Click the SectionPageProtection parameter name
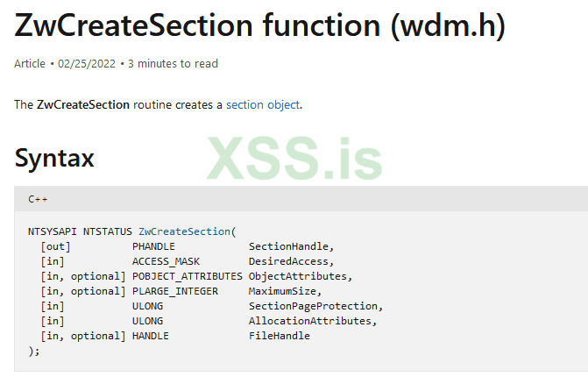 (313, 306)
